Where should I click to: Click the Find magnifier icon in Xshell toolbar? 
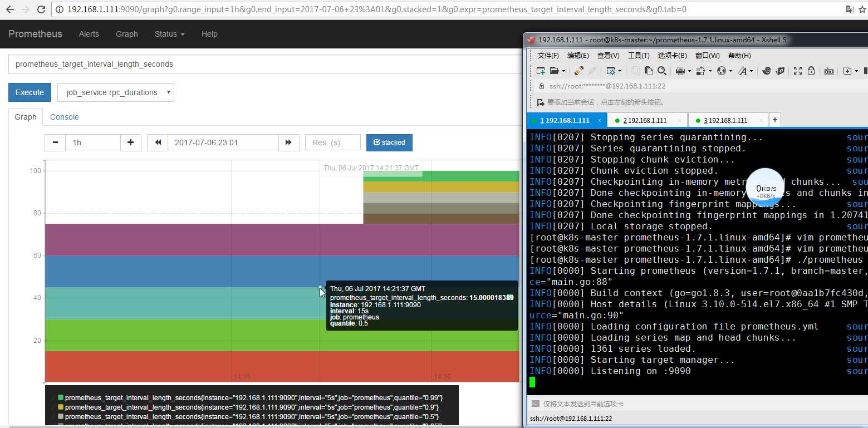pos(662,71)
